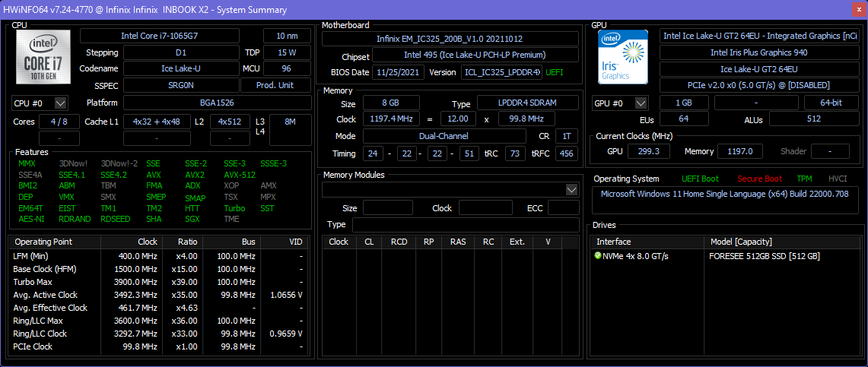Click the Ratio column header in CPU table
868x367 pixels.
182,242
